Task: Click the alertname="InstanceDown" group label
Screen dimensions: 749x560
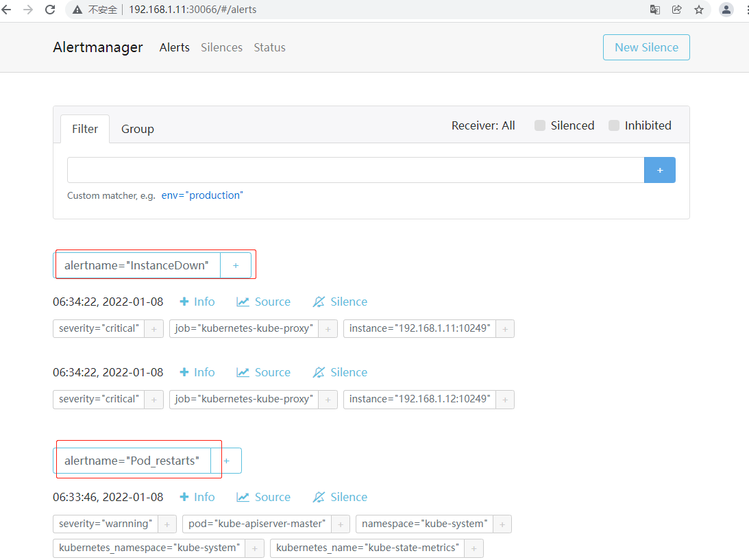Action: click(136, 266)
